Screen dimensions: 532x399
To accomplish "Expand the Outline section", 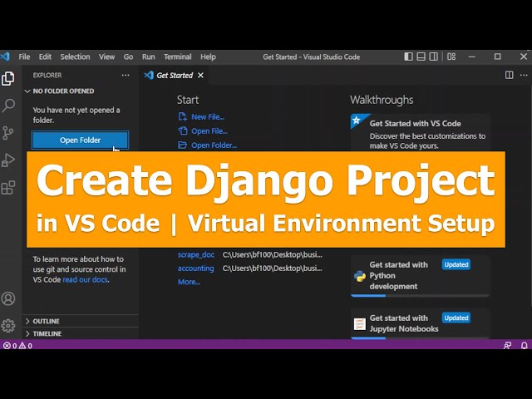I will [80, 321].
